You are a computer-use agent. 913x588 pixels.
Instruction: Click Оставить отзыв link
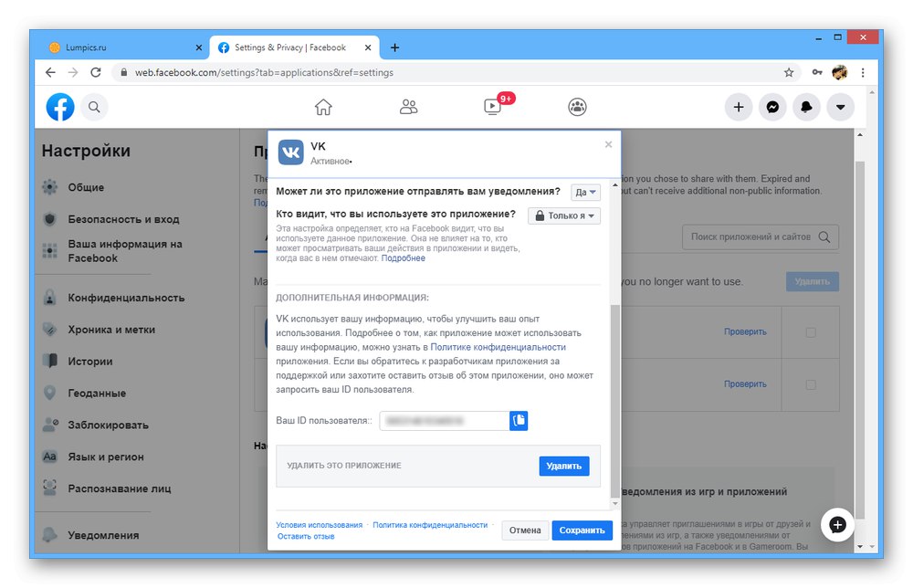point(306,537)
